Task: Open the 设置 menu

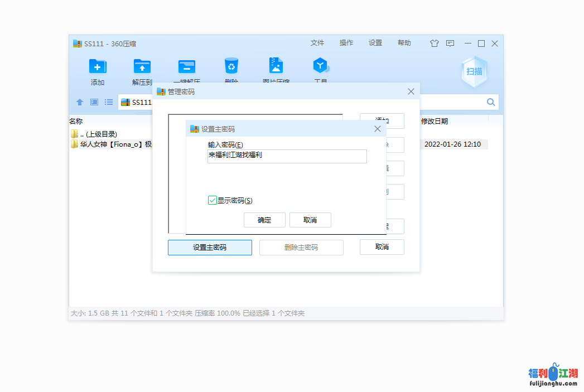Action: tap(375, 43)
